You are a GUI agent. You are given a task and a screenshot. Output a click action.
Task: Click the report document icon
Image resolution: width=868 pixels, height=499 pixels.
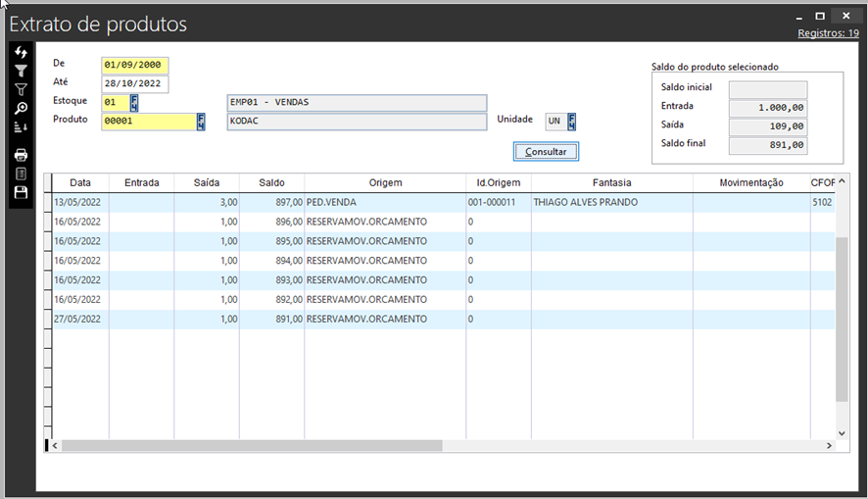coord(21,174)
